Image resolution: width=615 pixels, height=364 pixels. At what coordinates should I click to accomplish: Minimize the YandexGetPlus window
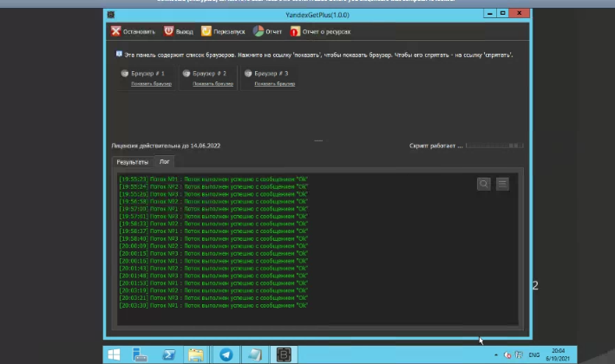pos(489,13)
